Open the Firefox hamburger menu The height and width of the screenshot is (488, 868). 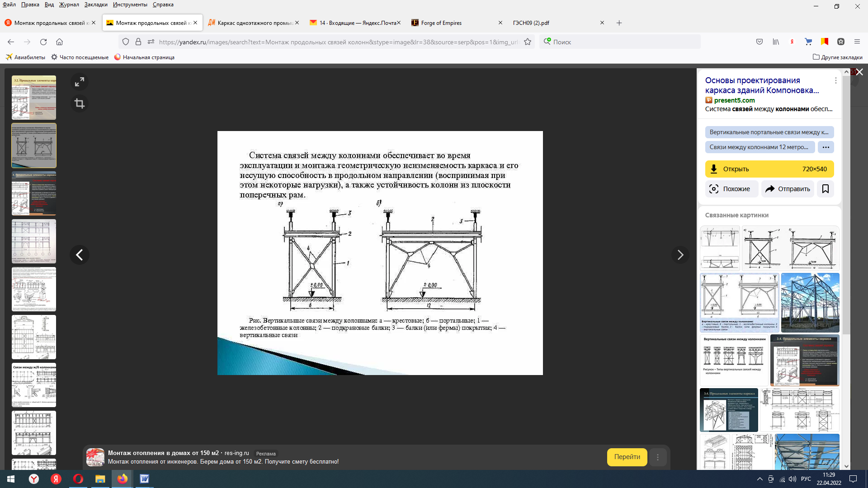[857, 42]
